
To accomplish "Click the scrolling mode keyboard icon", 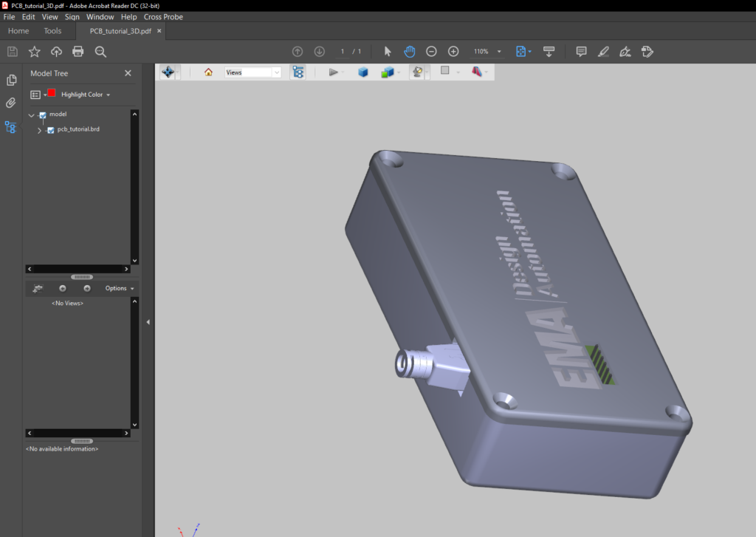I will tap(549, 52).
